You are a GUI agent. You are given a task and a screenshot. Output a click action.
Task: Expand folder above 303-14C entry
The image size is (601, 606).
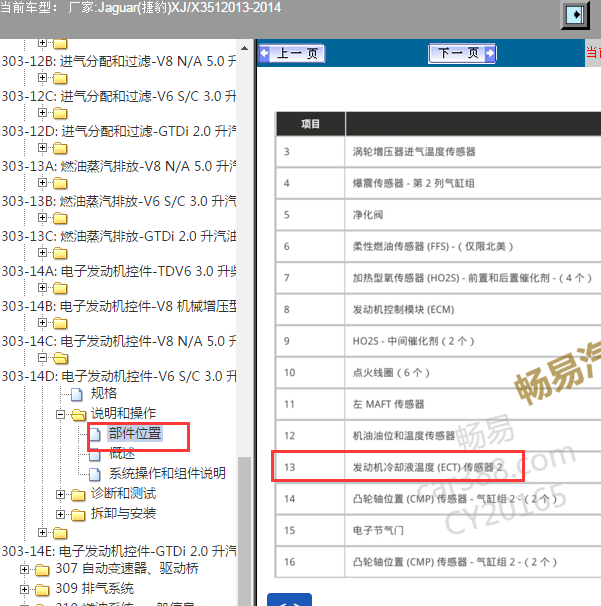(x=43, y=322)
